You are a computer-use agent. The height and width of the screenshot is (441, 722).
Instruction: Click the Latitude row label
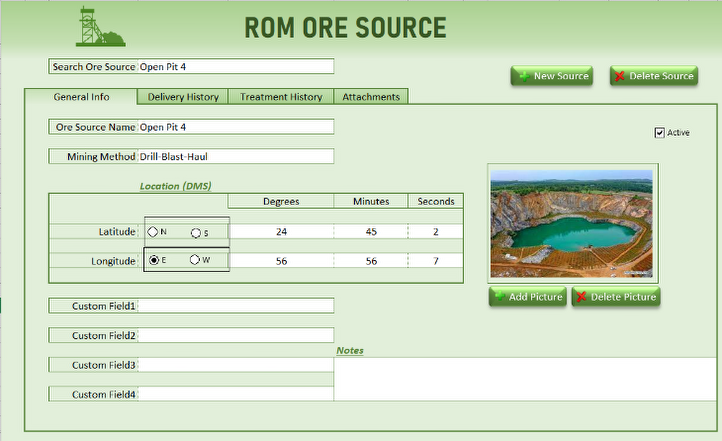[x=117, y=232]
